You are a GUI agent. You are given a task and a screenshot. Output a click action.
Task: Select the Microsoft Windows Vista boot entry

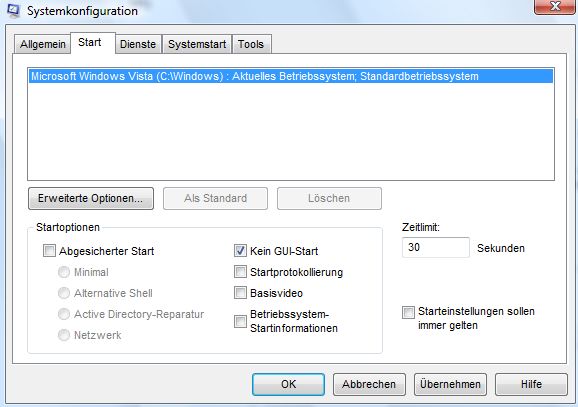pos(290,76)
